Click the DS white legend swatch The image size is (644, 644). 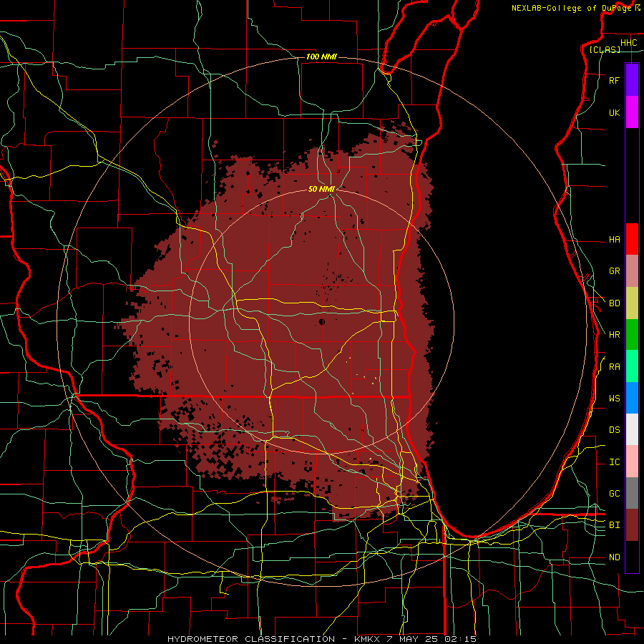point(632,429)
